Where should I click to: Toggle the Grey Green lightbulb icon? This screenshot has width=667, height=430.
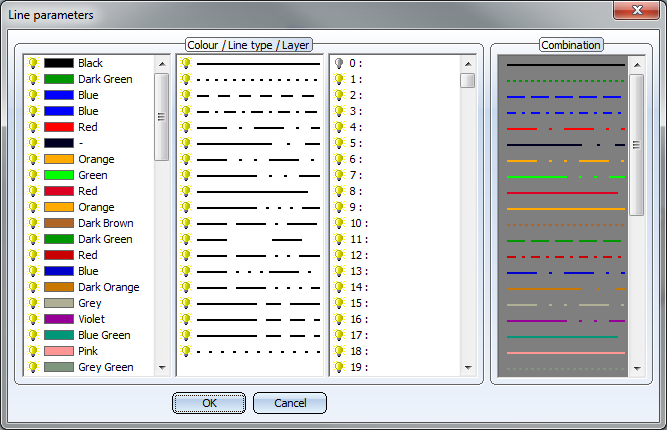[33, 367]
